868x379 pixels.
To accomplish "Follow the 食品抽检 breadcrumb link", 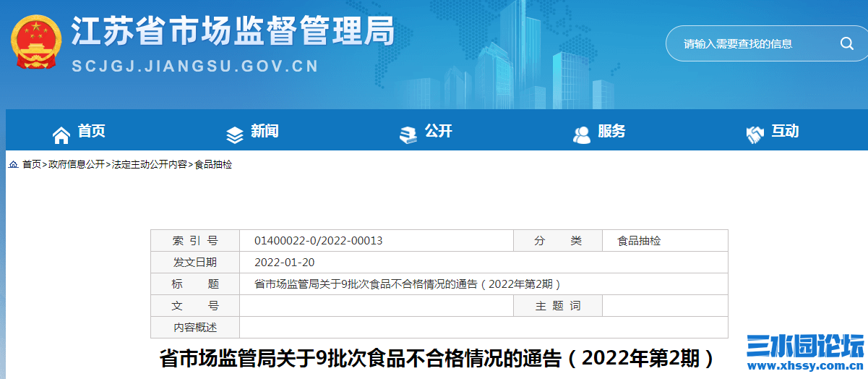I will [x=213, y=165].
